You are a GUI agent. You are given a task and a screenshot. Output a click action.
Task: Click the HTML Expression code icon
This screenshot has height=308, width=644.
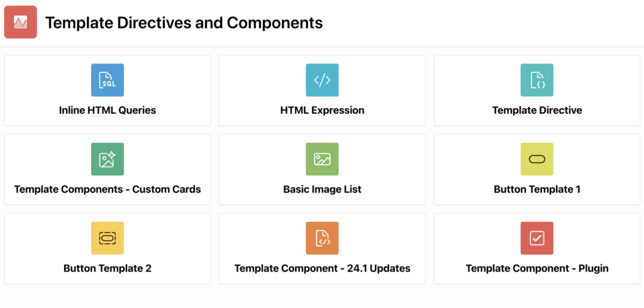click(x=322, y=80)
